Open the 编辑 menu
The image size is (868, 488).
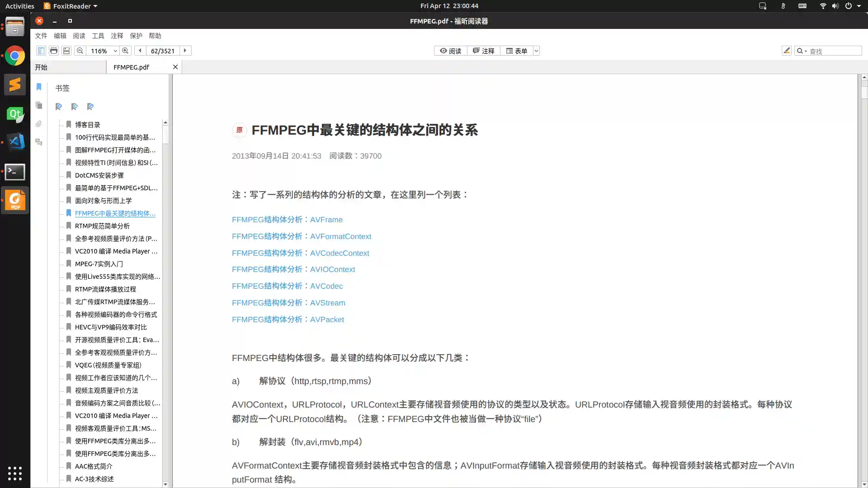(60, 36)
